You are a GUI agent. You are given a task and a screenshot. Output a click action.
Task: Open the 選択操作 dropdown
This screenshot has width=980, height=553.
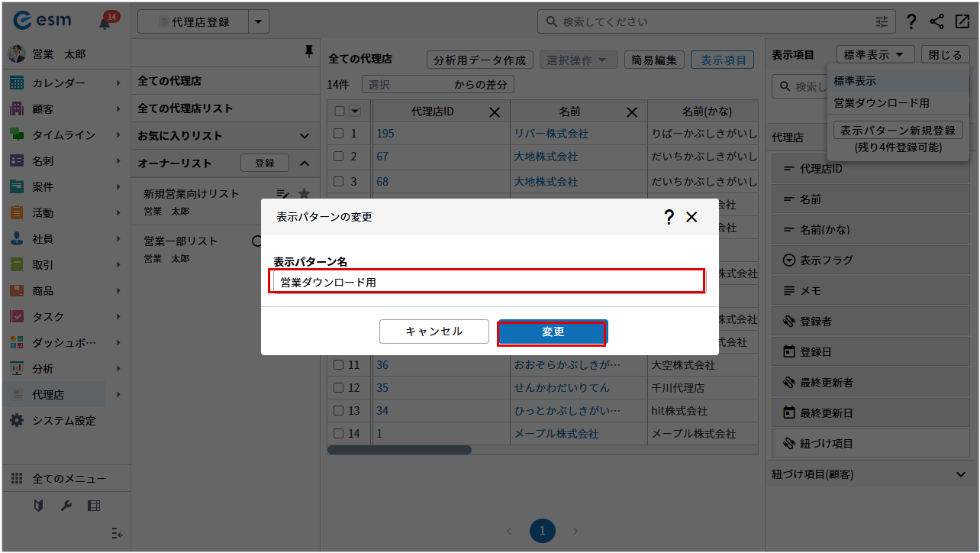tap(578, 60)
